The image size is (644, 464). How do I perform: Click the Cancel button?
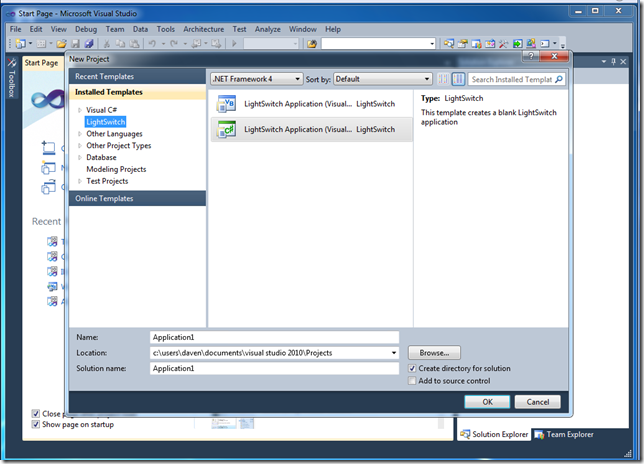tap(538, 402)
